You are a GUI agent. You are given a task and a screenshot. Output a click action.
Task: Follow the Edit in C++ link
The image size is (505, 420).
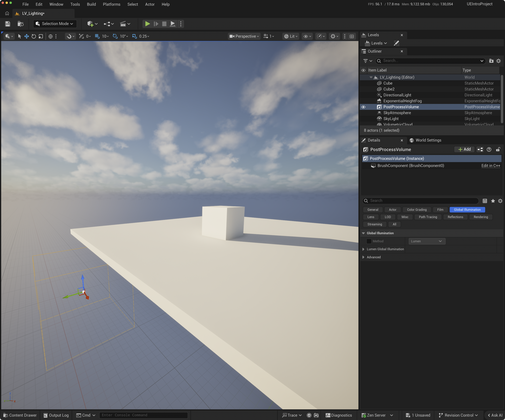[491, 166]
